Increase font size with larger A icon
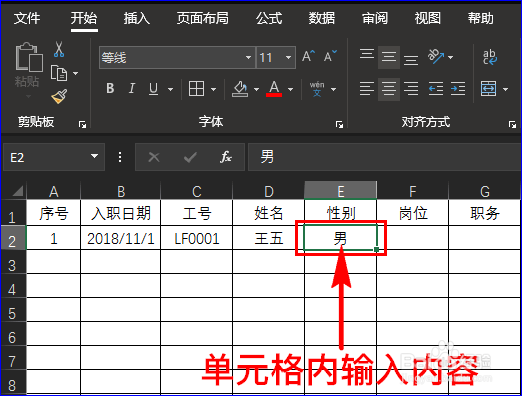Image resolution: width=522 pixels, height=396 pixels. (x=308, y=56)
